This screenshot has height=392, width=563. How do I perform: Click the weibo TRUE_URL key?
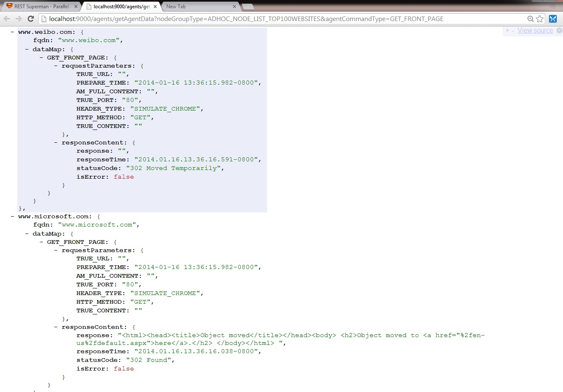point(93,74)
